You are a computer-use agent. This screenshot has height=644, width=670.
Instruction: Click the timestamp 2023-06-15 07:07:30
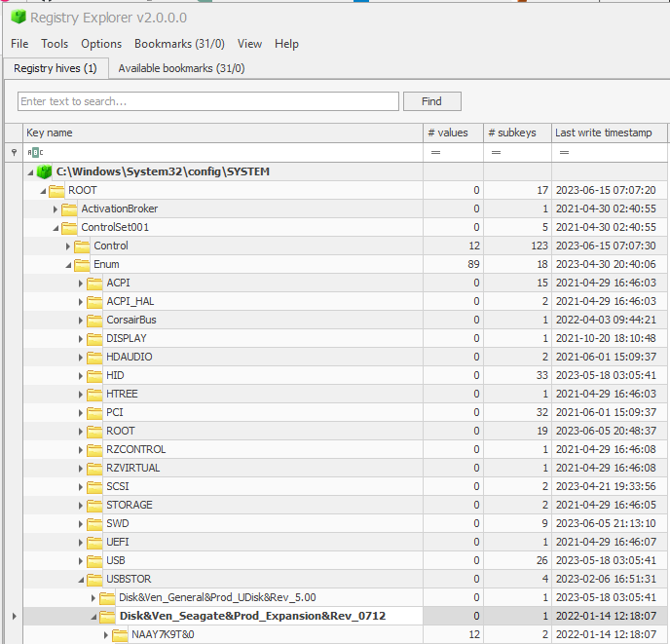coord(606,246)
